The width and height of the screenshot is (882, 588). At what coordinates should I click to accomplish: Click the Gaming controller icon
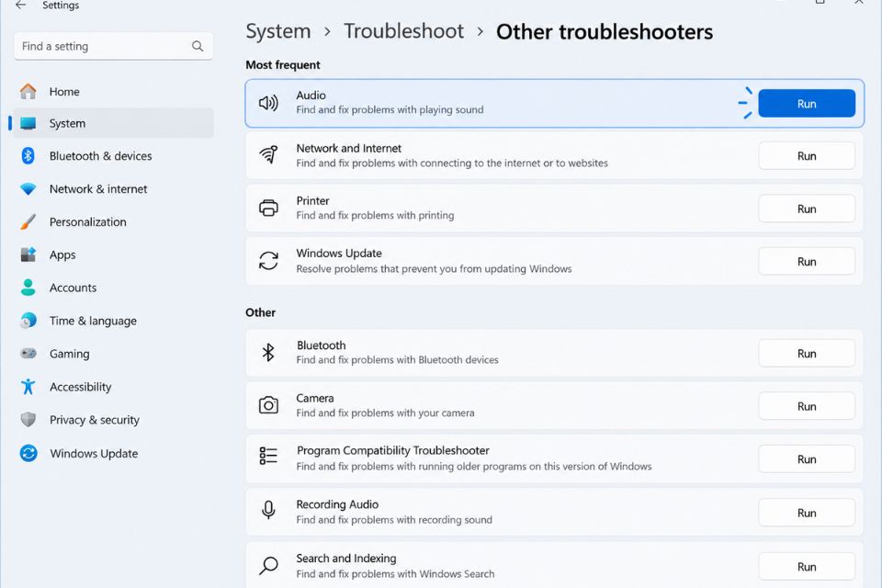pos(28,354)
